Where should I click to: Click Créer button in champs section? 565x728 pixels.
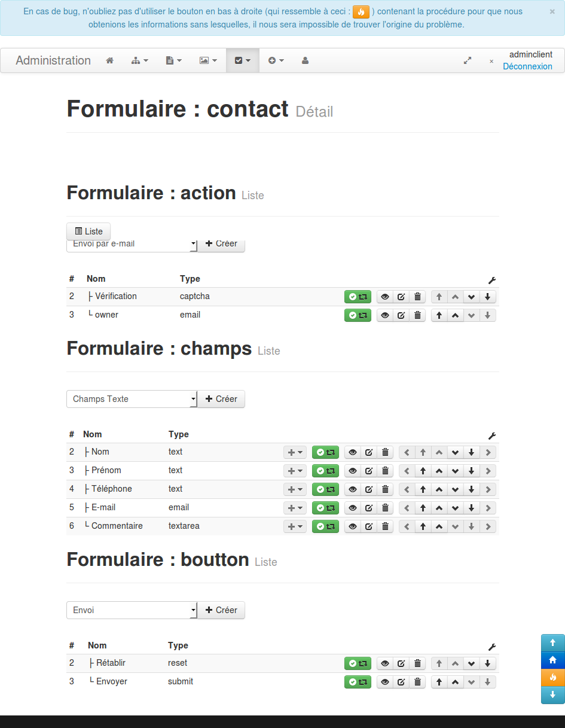221,399
